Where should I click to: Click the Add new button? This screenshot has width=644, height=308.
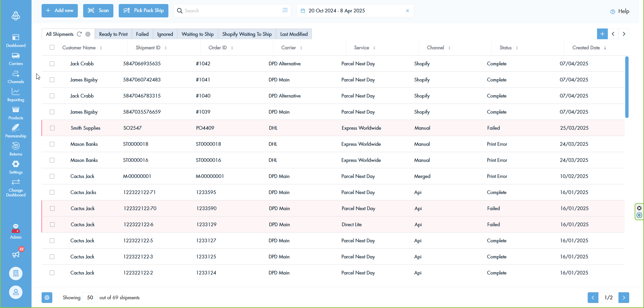[x=60, y=11]
